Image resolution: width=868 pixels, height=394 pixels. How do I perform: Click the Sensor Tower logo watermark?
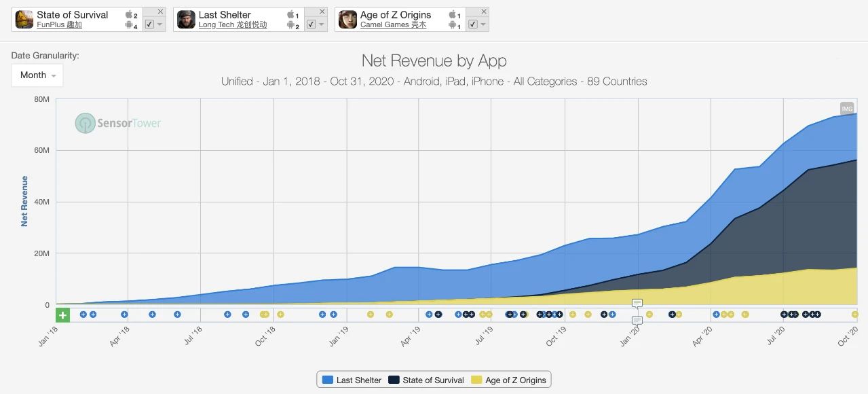click(118, 123)
